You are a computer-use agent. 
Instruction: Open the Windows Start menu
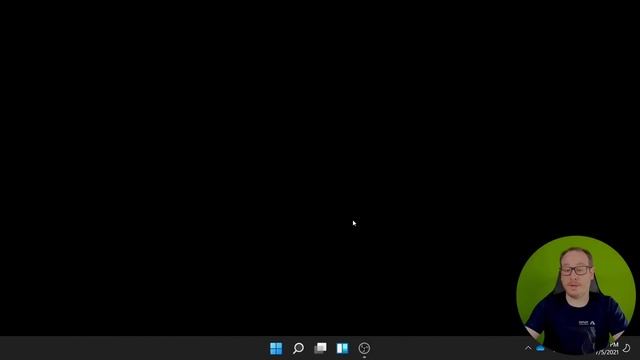(276, 348)
